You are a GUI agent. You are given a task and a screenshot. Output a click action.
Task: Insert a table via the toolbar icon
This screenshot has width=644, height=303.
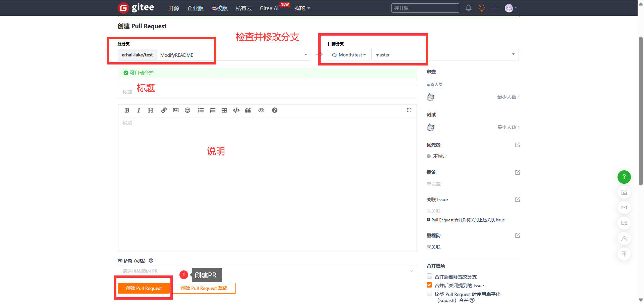224,110
